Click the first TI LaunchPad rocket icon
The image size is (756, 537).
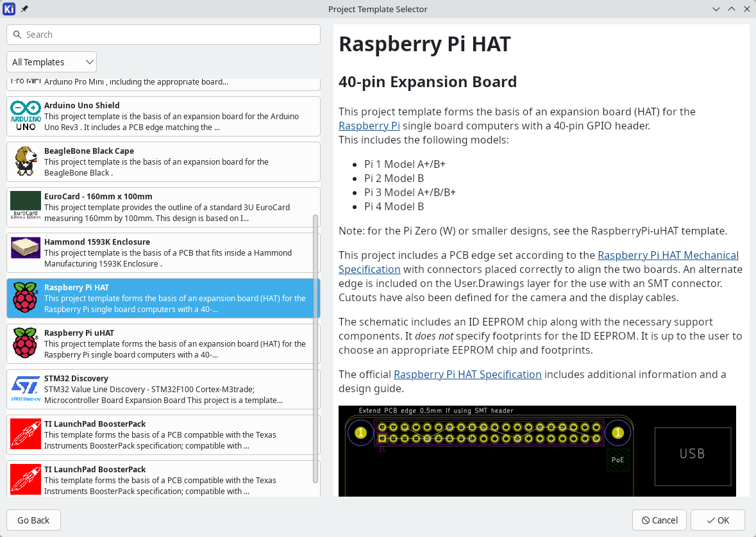pos(26,434)
